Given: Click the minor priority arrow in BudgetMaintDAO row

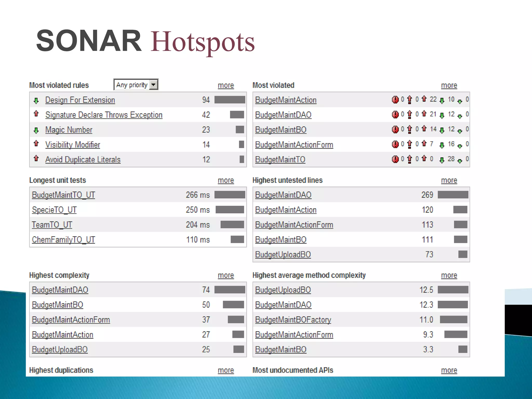Looking at the screenshot, I should point(442,116).
